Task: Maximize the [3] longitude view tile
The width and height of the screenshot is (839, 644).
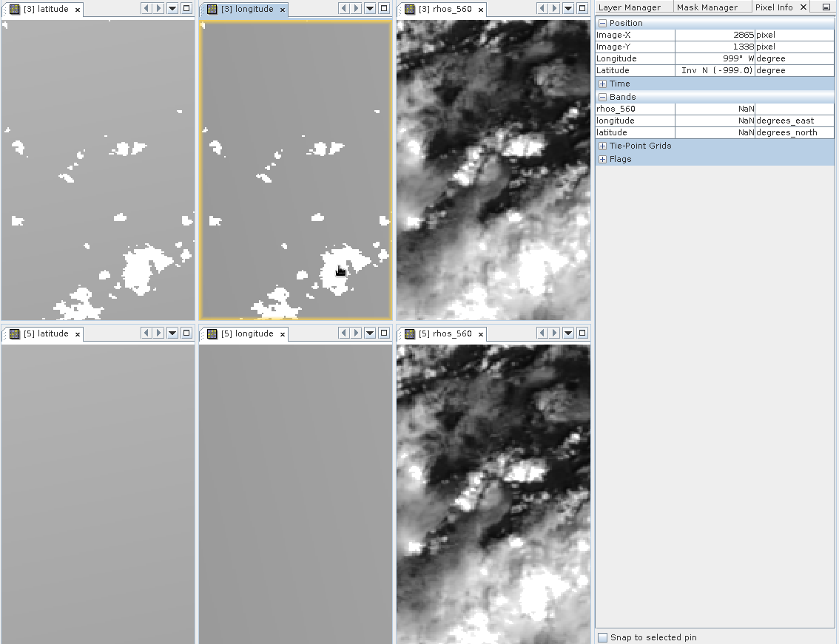Action: click(x=383, y=8)
